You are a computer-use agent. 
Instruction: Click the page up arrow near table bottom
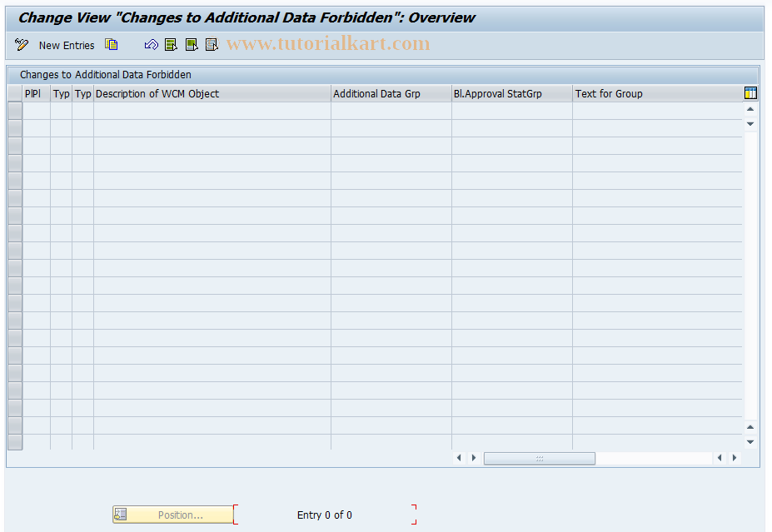tap(750, 427)
